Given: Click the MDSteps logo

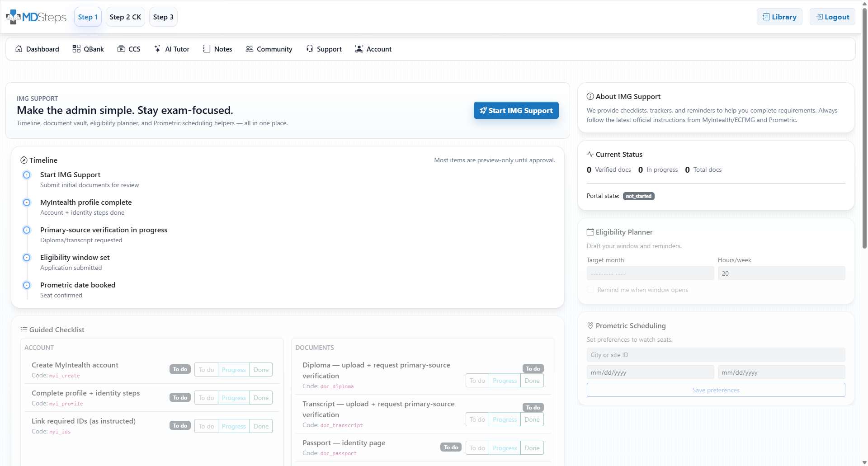Looking at the screenshot, I should [x=36, y=17].
